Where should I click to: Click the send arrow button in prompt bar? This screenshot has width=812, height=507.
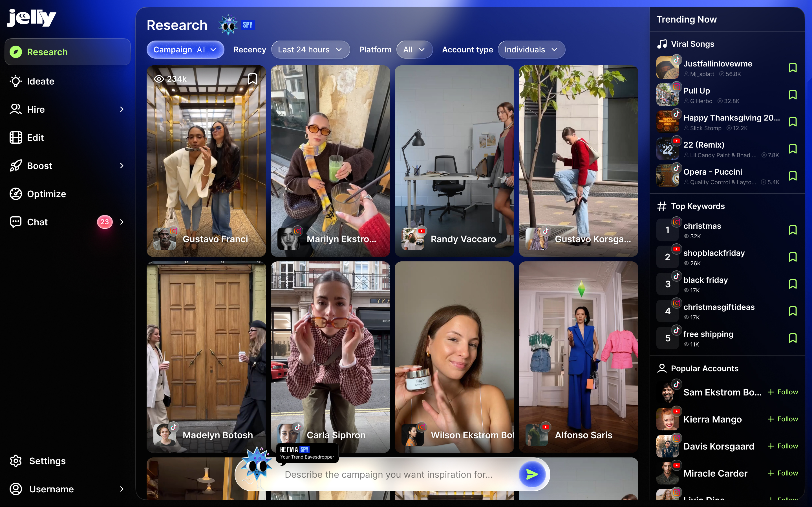point(532,474)
